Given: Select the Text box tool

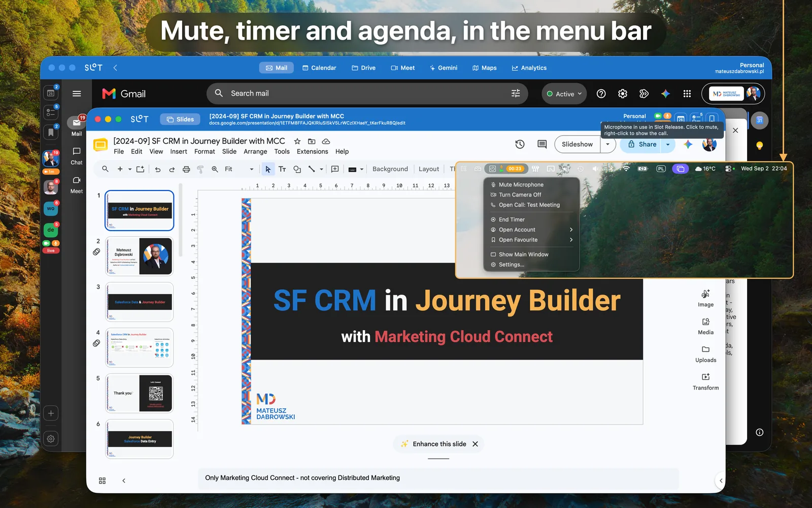Looking at the screenshot, I should coord(282,169).
